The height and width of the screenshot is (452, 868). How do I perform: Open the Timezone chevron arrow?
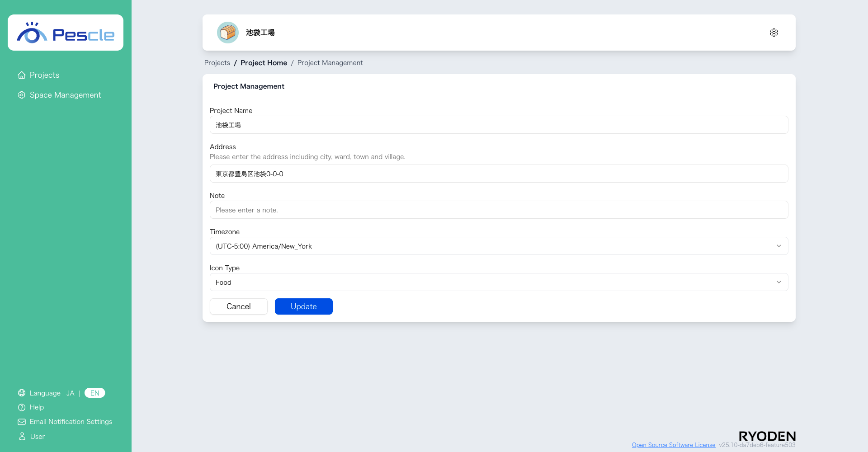(778, 246)
